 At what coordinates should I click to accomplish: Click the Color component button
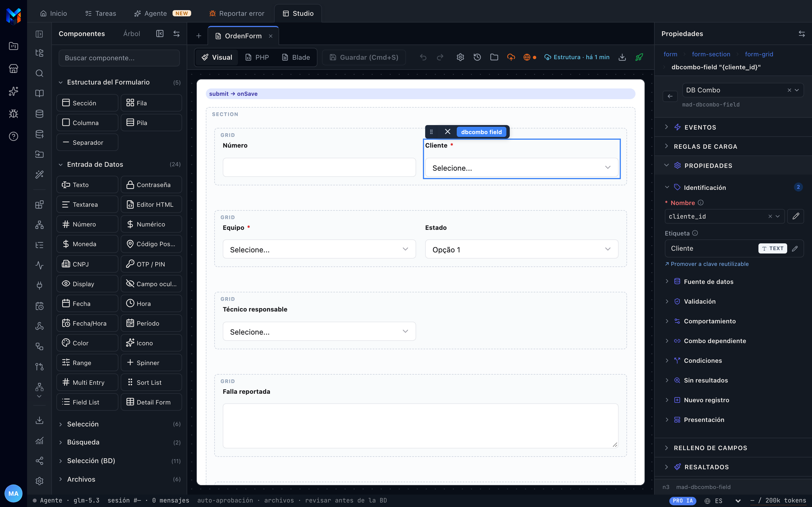87,343
